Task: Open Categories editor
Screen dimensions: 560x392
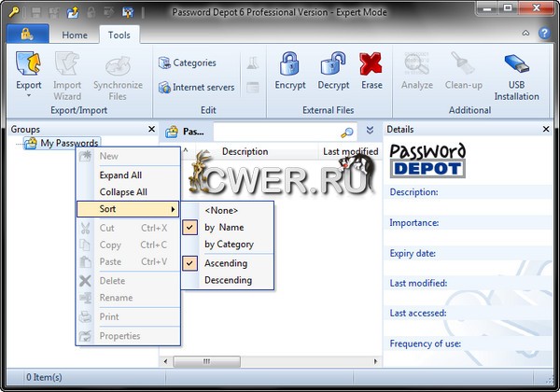Action: (x=188, y=63)
